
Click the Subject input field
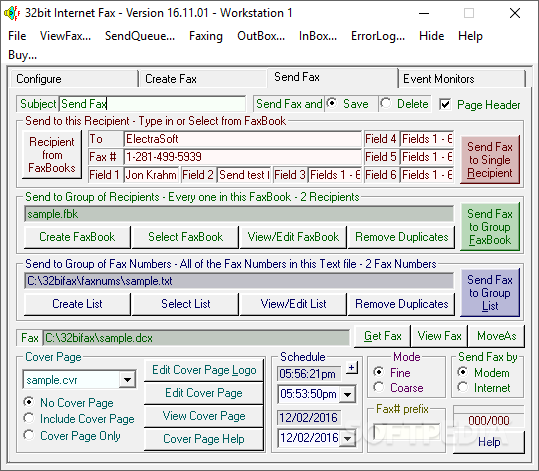click(x=152, y=103)
